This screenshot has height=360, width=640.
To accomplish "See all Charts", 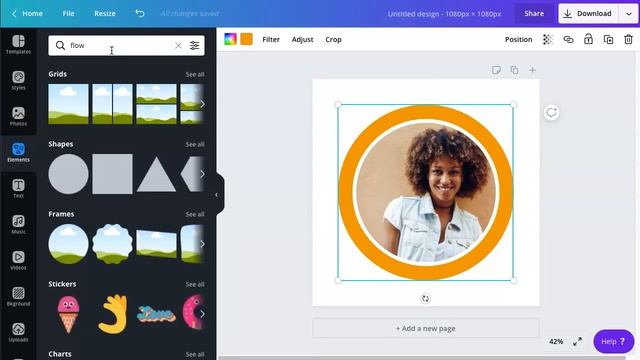I will (x=195, y=354).
